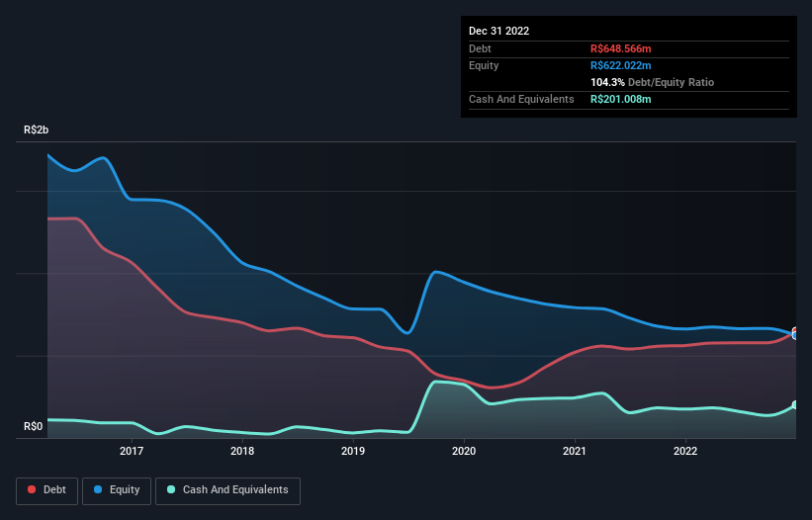812x520 pixels.
Task: Select the 2017 x-axis label
Action: click(132, 451)
